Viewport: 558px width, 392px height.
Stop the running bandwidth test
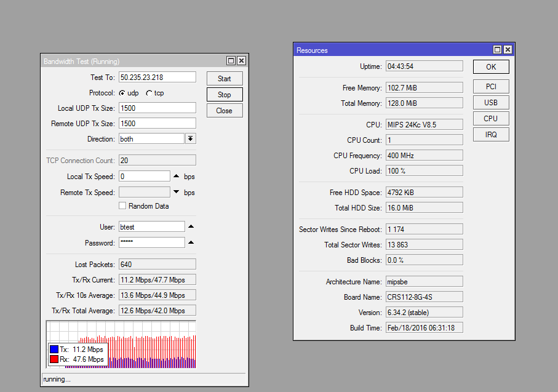(224, 95)
